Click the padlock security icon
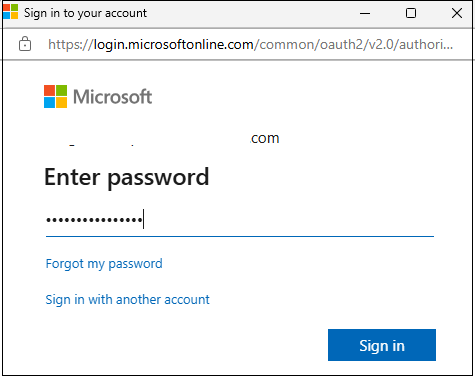The image size is (475, 376). pos(25,44)
